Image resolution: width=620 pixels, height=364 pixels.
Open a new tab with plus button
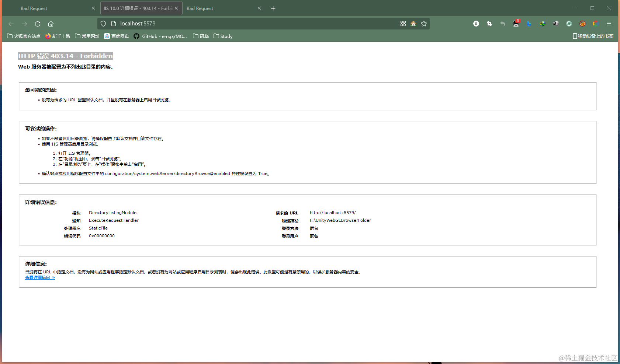(273, 8)
